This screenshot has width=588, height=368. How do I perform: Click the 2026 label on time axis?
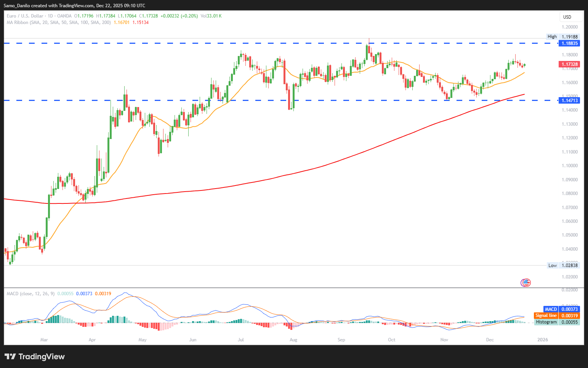(542, 339)
